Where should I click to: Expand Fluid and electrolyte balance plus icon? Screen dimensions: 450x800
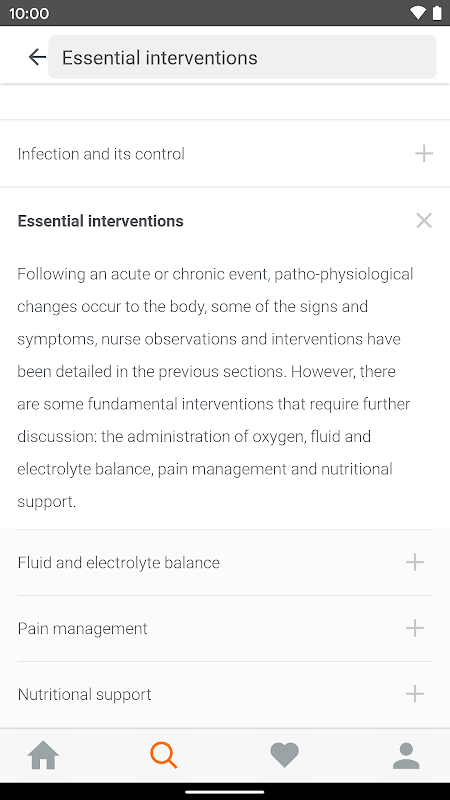pyautogui.click(x=415, y=562)
